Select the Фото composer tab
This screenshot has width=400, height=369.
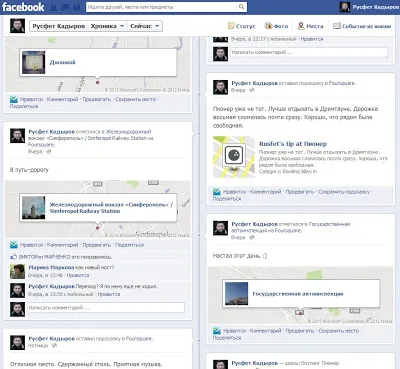coord(276,26)
